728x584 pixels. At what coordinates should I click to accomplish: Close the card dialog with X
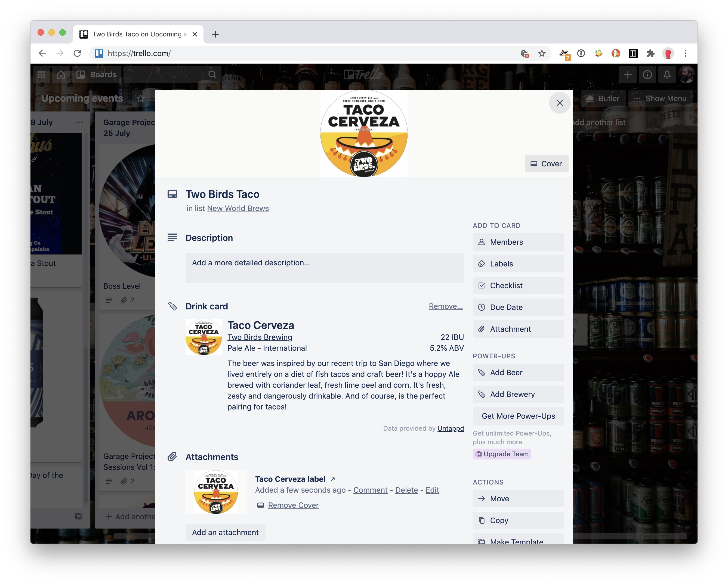560,103
